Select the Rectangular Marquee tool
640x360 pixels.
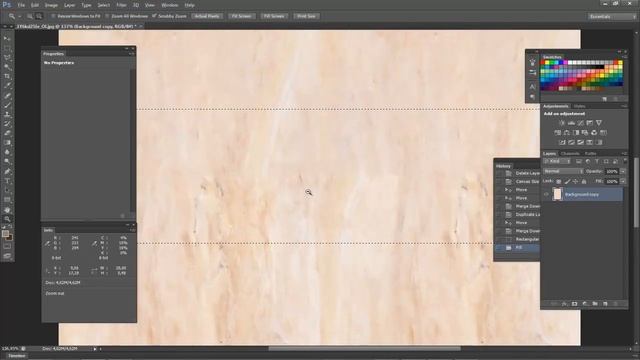click(x=7, y=48)
